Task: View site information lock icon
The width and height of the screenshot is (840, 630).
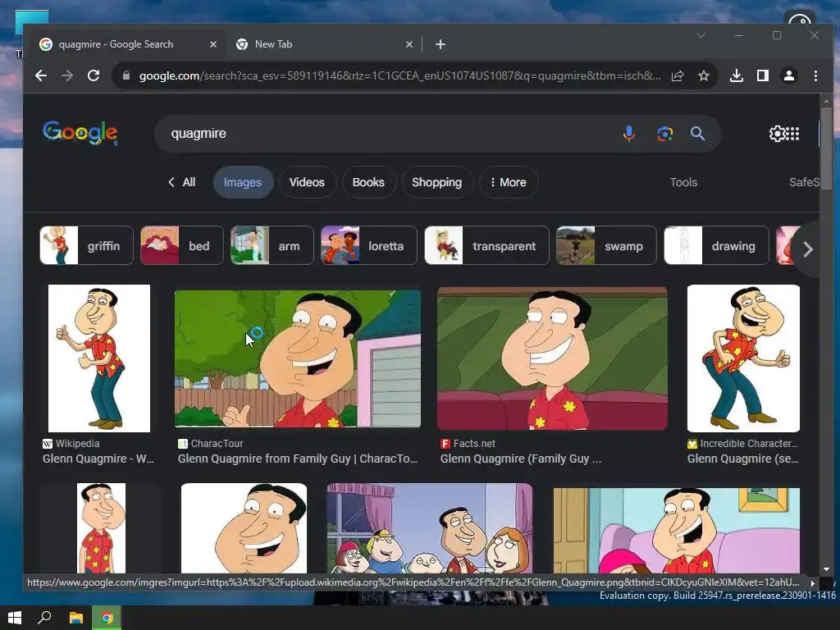Action: click(x=126, y=75)
